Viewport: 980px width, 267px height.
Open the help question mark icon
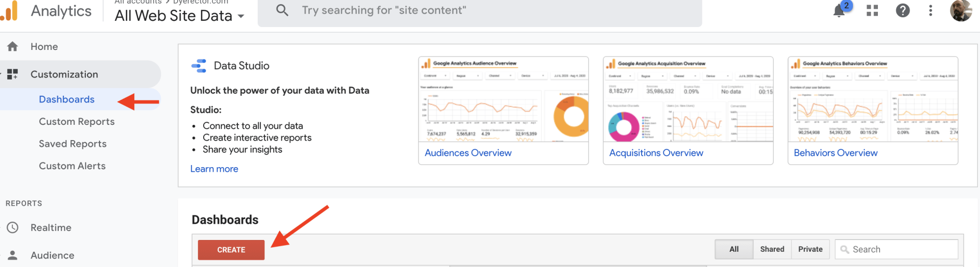coord(902,11)
